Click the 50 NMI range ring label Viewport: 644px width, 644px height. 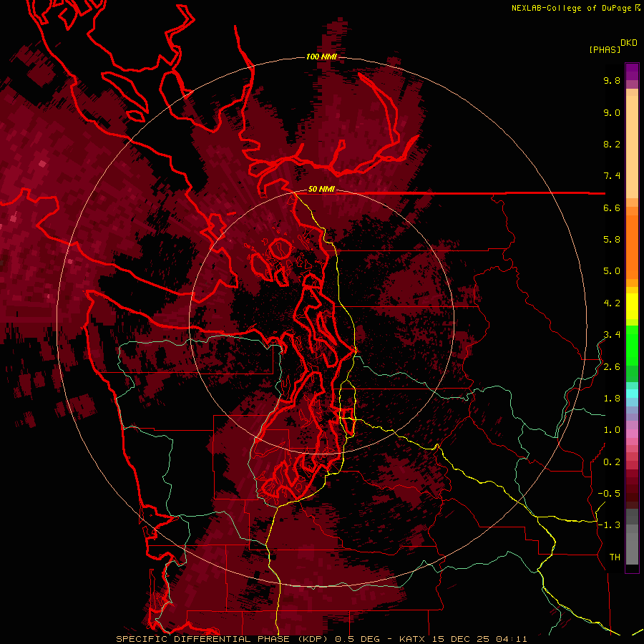321,190
